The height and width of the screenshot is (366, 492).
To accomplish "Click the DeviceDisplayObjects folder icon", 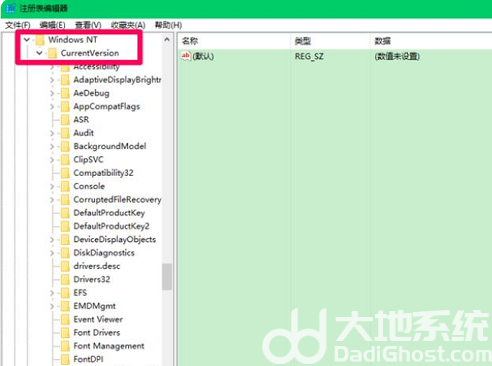I will [x=65, y=240].
